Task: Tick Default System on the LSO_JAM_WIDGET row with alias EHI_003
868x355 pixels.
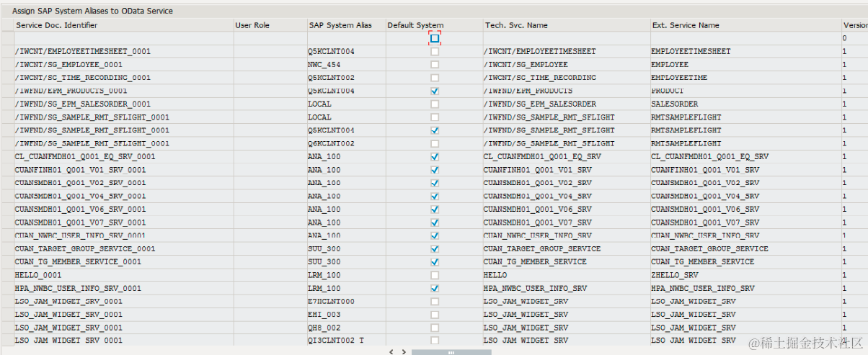Action: coord(435,314)
